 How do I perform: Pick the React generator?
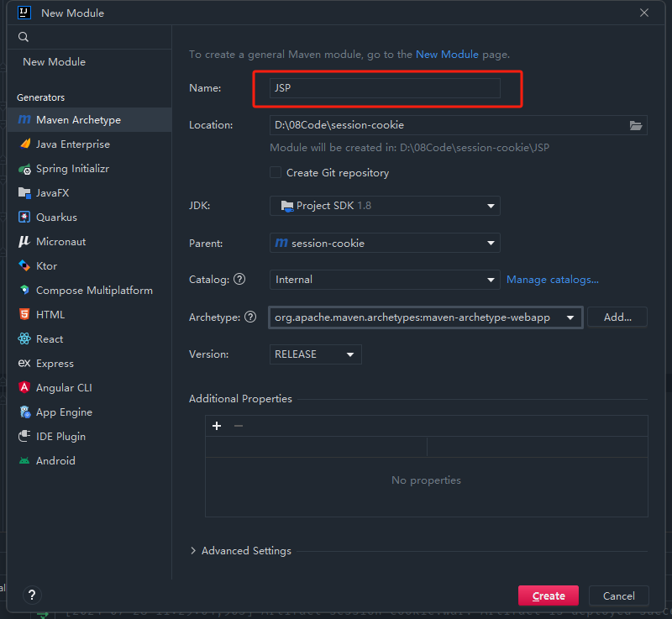89,338
